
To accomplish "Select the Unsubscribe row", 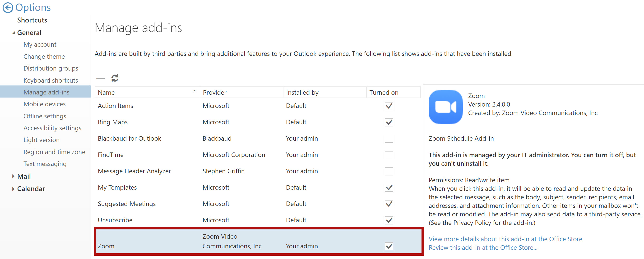I will coord(258,220).
